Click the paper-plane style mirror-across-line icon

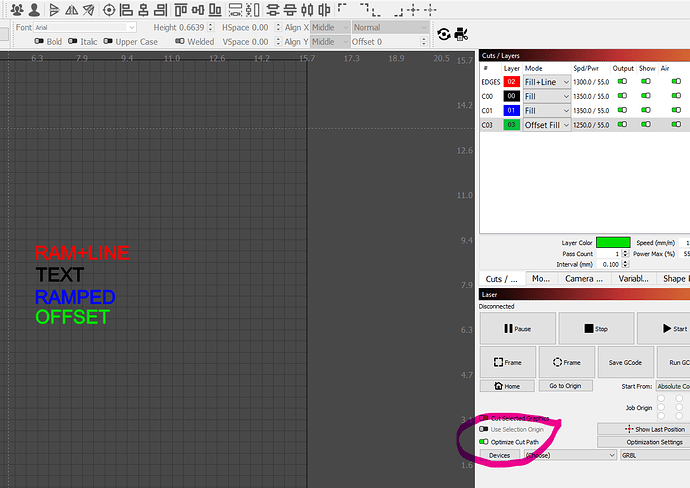(88, 10)
